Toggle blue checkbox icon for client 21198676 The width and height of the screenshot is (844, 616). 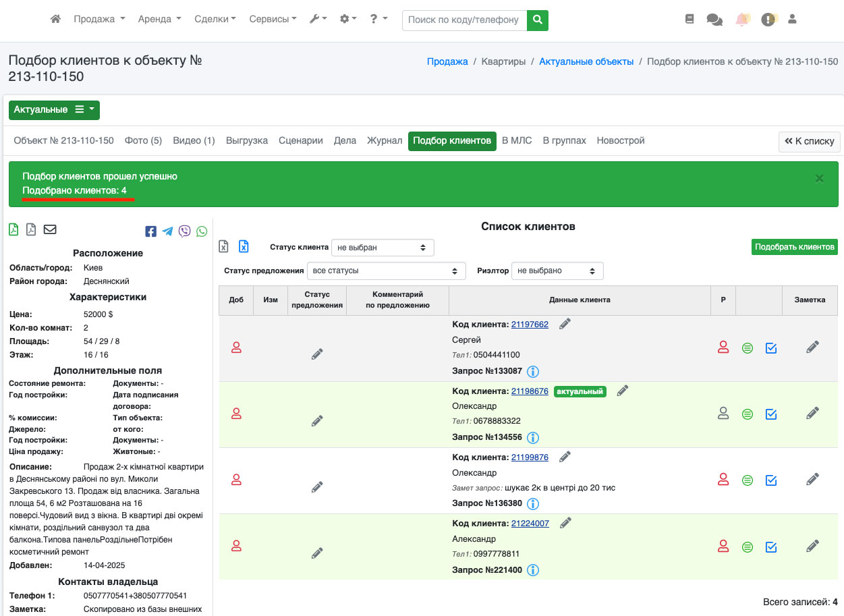pos(771,414)
